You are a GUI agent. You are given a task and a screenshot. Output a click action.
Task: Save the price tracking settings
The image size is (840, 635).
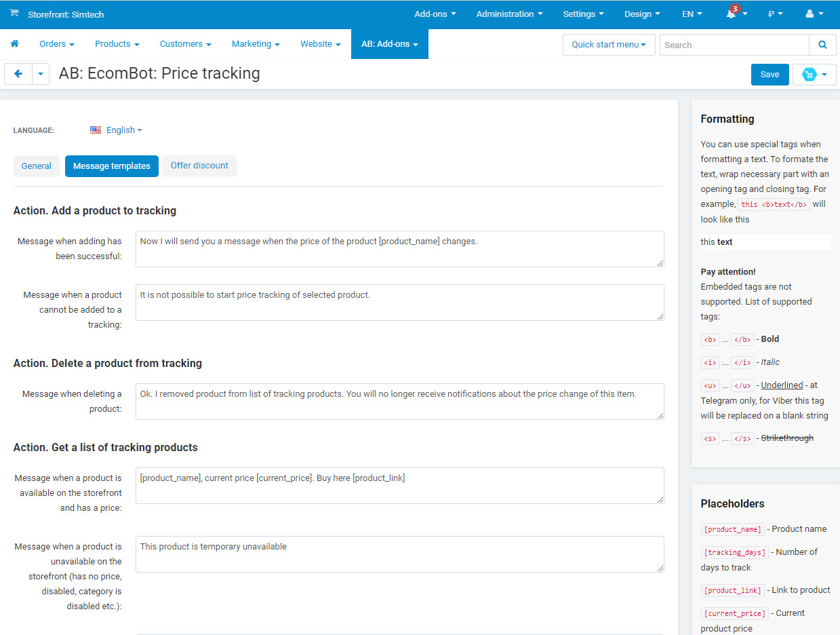click(769, 75)
